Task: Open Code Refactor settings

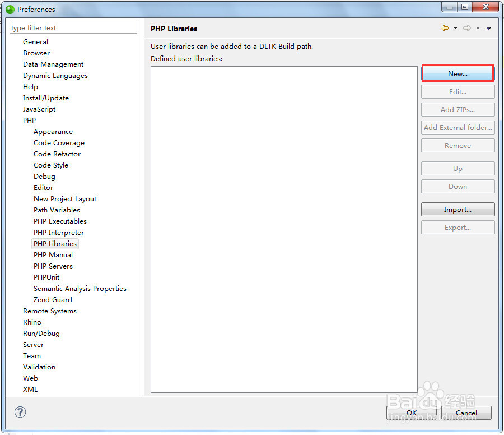Action: pyautogui.click(x=57, y=154)
